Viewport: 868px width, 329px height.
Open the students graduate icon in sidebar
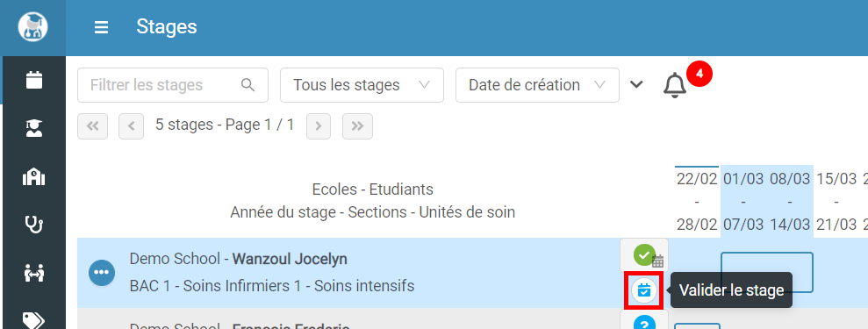[x=34, y=129]
